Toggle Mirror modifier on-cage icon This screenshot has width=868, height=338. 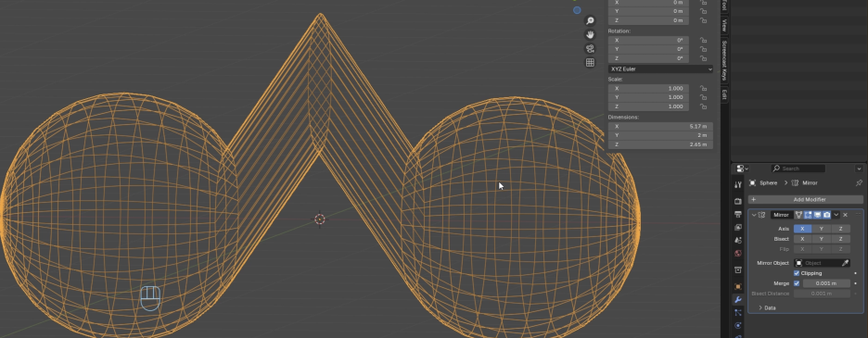pos(798,215)
